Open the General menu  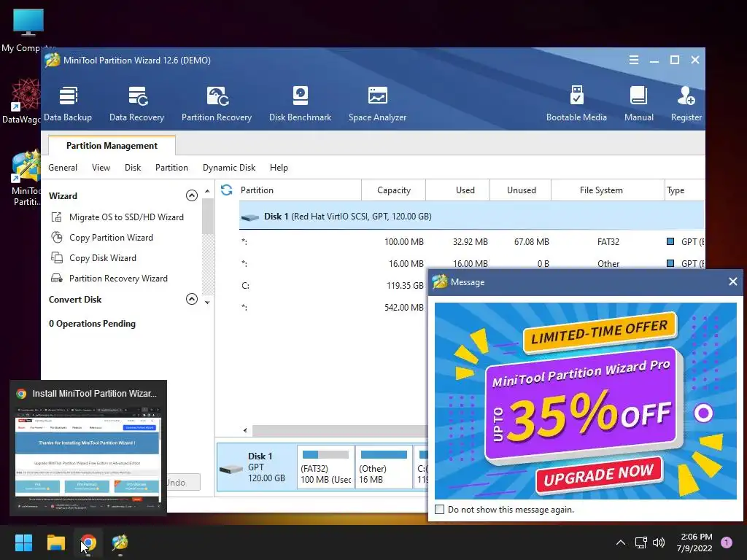(63, 168)
